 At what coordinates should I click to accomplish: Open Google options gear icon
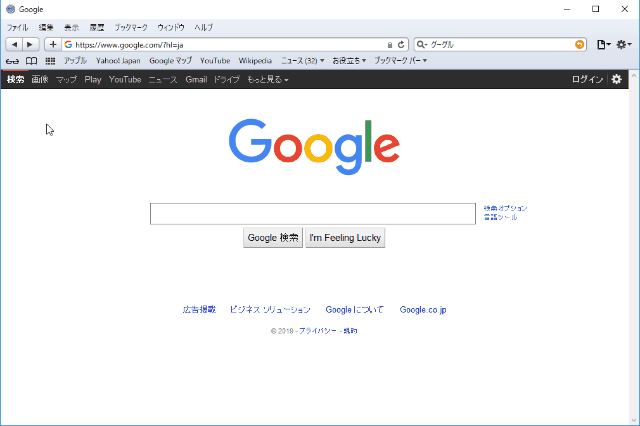point(616,79)
